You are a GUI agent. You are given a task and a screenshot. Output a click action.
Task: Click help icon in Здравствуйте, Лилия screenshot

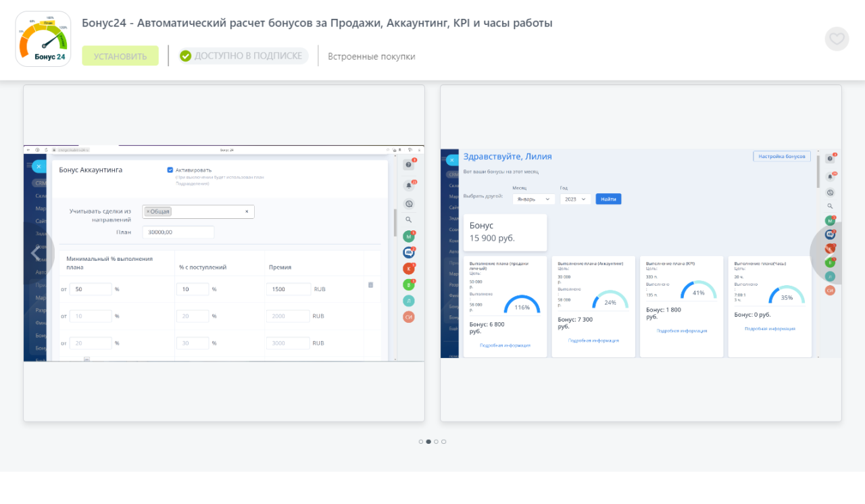830,159
